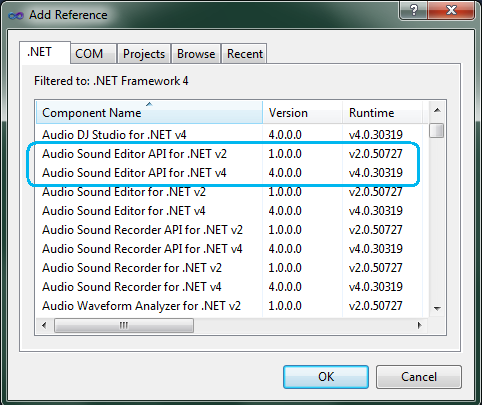Click runtime v2.0.50727 of Waveform Analyzer v2 row

(376, 306)
